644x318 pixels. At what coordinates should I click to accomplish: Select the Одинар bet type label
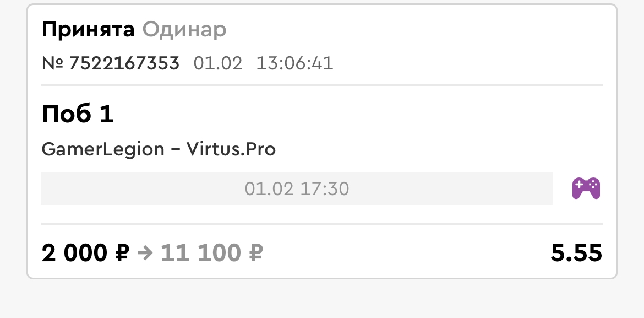[x=184, y=30]
